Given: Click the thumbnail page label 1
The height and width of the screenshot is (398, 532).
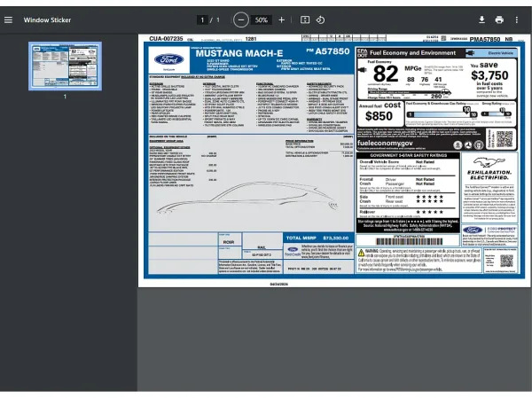Looking at the screenshot, I should [65, 97].
